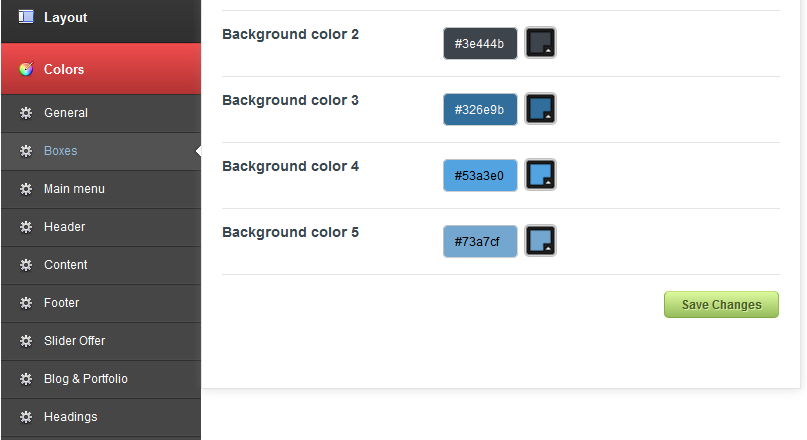The width and height of the screenshot is (807, 440).
Task: Open color picker for Background color 5
Action: pyautogui.click(x=540, y=241)
